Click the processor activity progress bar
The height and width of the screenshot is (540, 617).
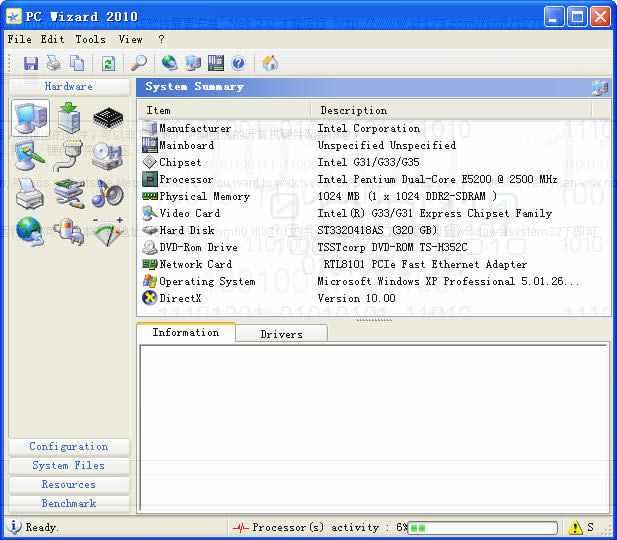(x=482, y=527)
